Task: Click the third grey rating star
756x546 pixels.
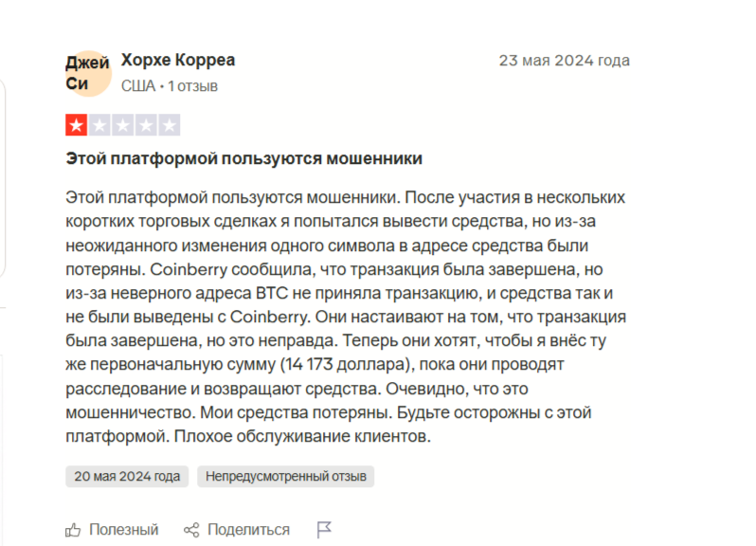Action: click(123, 125)
